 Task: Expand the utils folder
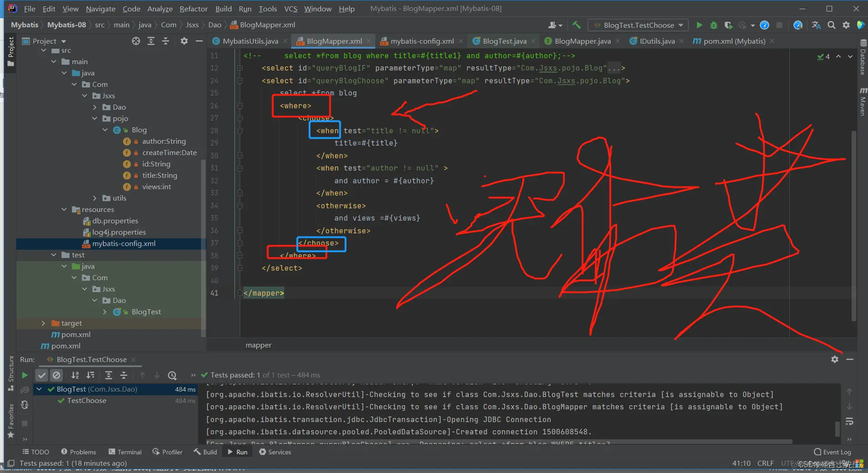tap(95, 198)
